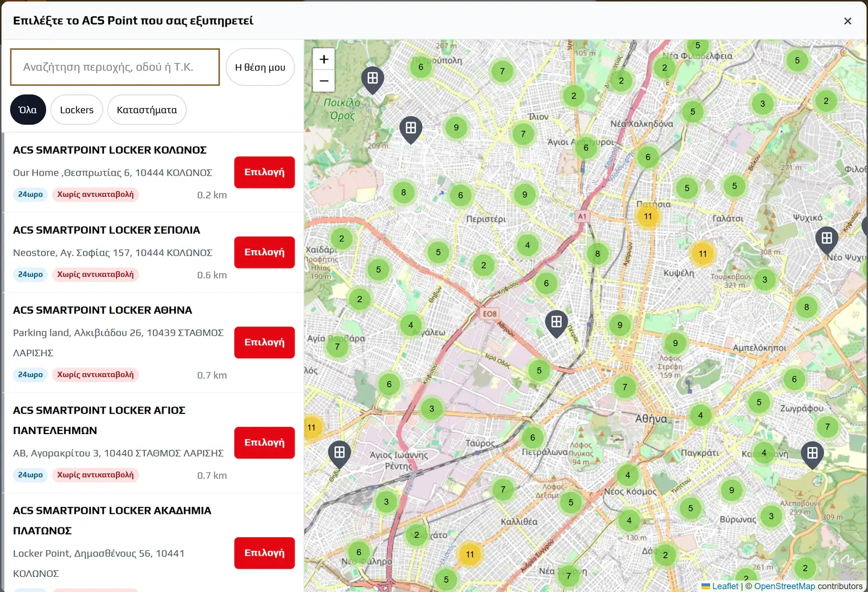Image resolution: width=868 pixels, height=592 pixels.
Task: Zoom in on the map
Action: tap(324, 59)
